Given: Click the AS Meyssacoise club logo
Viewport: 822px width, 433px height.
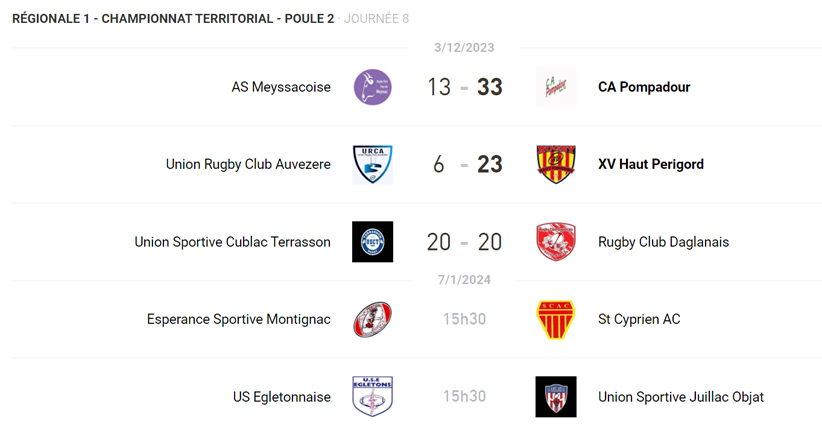Looking at the screenshot, I should coord(372,87).
